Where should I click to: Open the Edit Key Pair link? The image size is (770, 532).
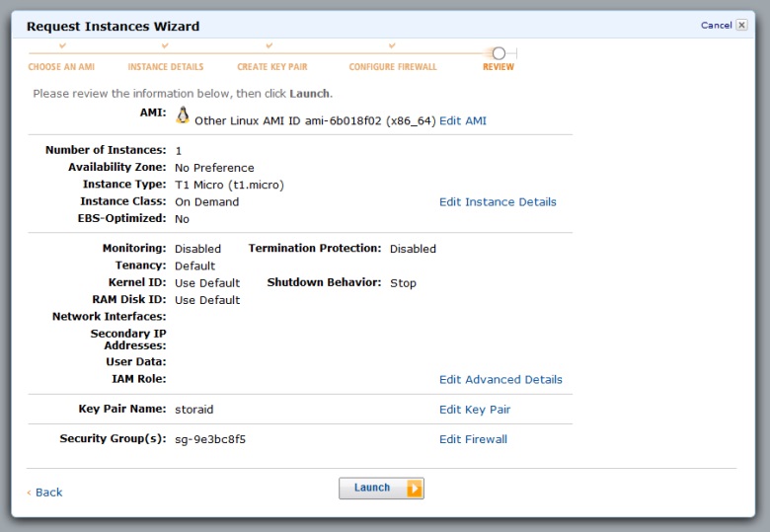[x=475, y=410]
